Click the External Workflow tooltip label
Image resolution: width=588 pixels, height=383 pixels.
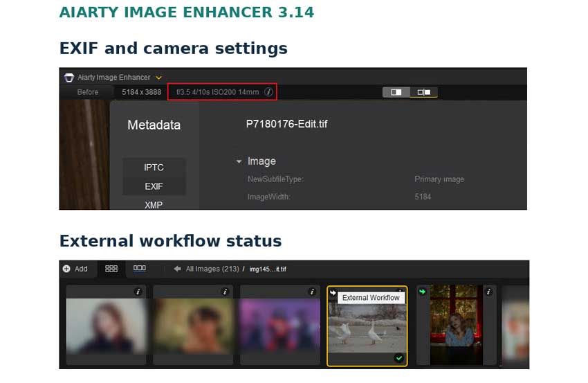click(371, 298)
